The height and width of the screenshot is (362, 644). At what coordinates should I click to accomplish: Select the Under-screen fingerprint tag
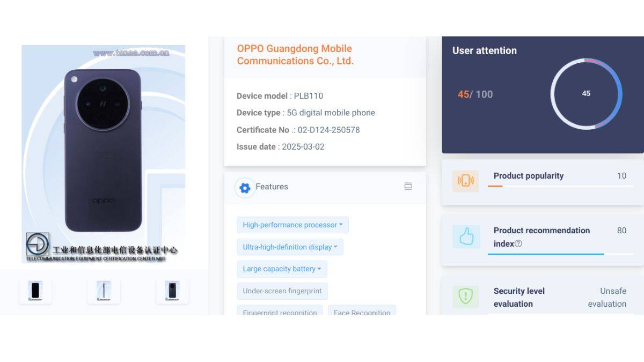pyautogui.click(x=282, y=291)
